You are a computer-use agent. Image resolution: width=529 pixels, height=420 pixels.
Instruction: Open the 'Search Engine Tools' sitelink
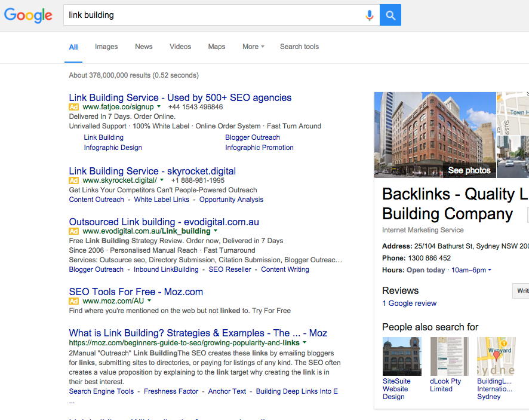click(102, 391)
